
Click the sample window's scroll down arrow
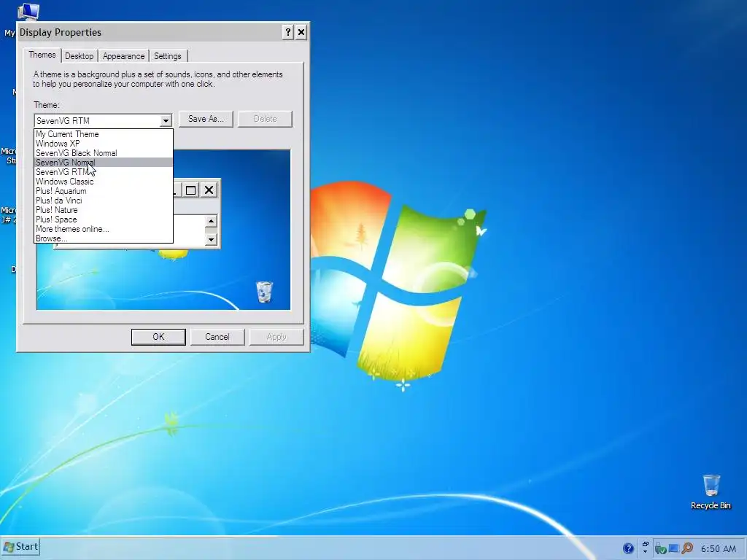211,239
